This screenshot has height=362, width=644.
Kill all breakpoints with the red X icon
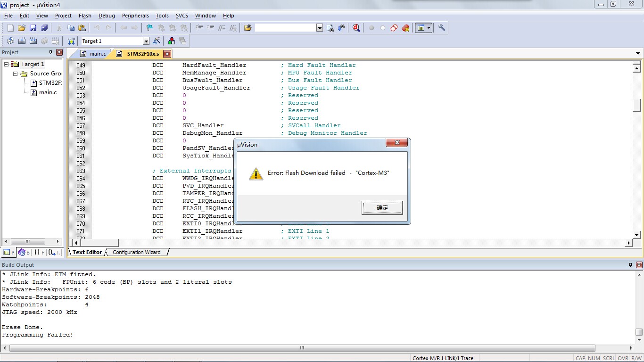[x=405, y=28]
